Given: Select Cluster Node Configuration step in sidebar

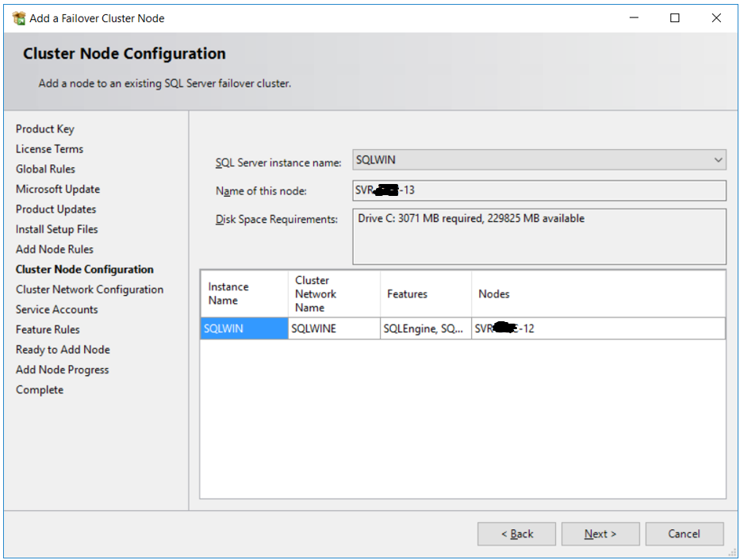Looking at the screenshot, I should click(x=85, y=270).
